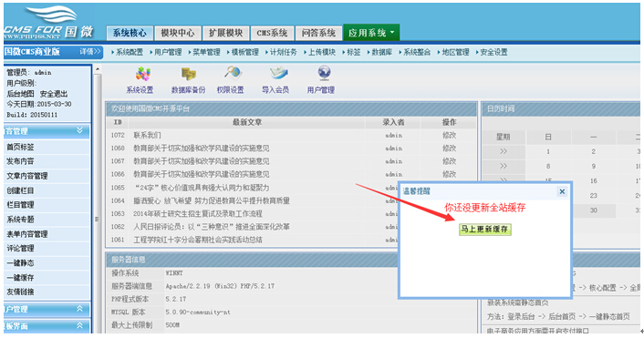Expand the 用户管理 sidebar panel chevron

tap(79, 309)
